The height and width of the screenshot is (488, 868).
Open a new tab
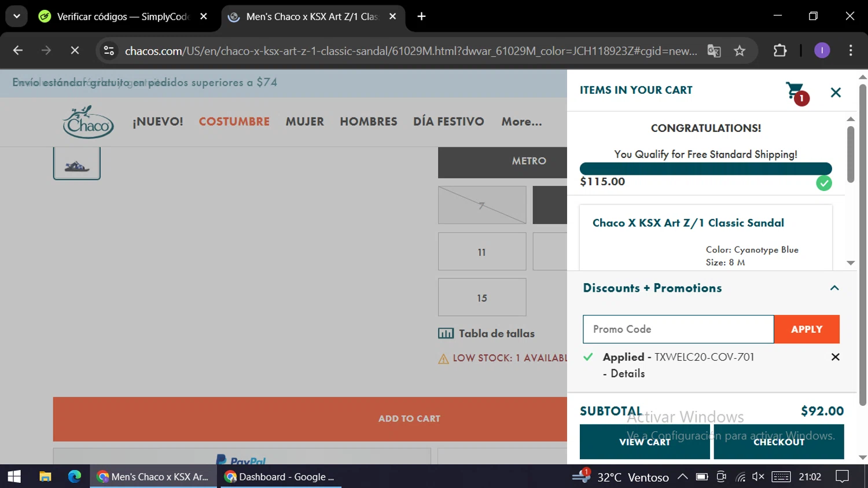(x=421, y=17)
